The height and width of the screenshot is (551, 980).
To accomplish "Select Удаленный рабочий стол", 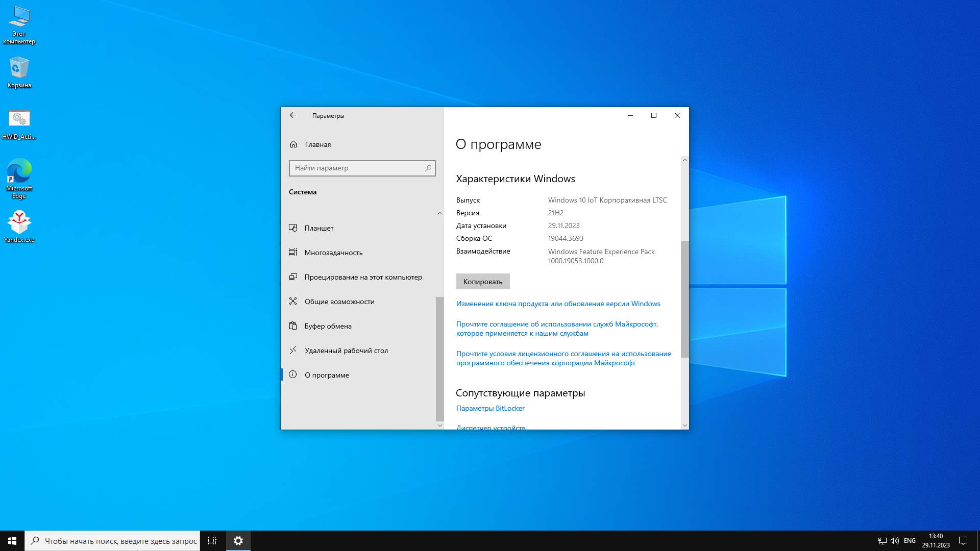I will click(x=346, y=350).
